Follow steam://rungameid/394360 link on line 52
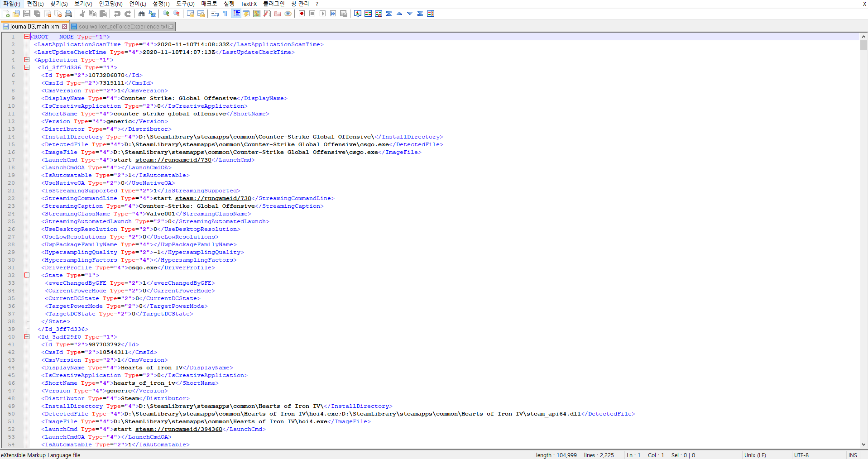 (179, 429)
